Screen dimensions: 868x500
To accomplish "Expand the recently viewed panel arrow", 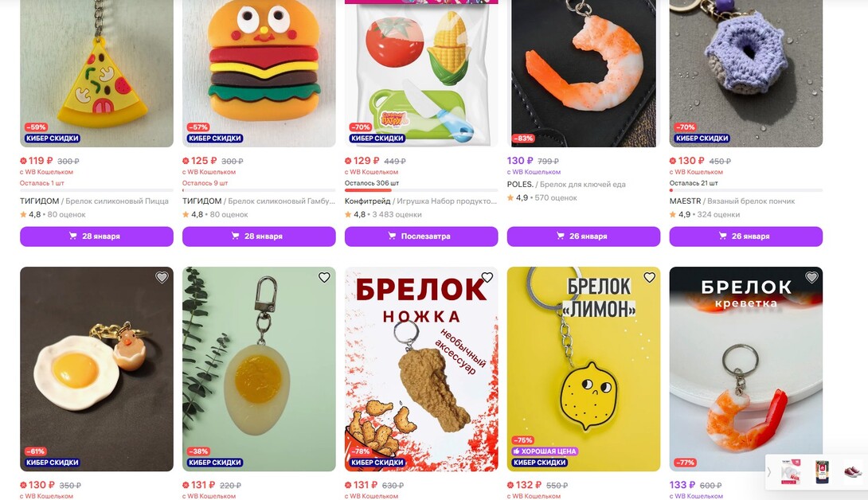I will (769, 472).
